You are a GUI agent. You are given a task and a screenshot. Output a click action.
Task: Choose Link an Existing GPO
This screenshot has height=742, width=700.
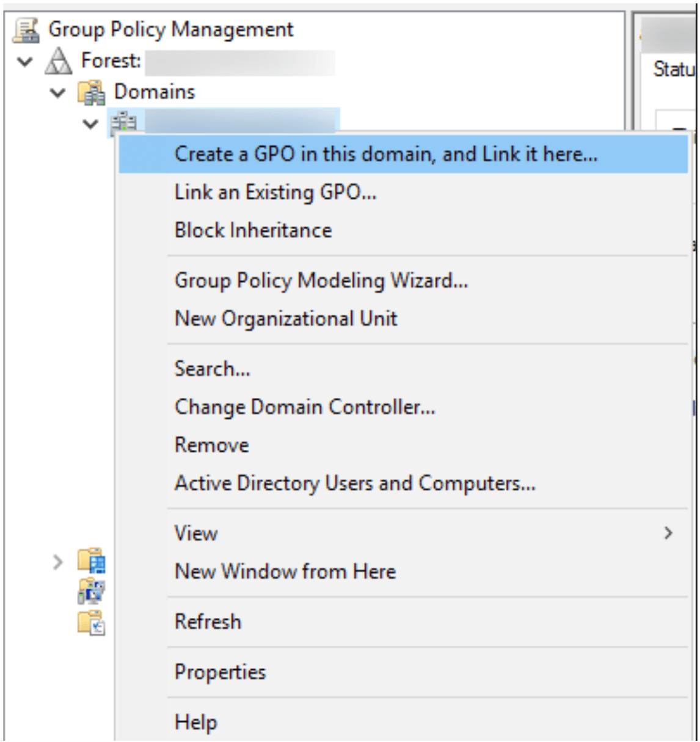click(x=403, y=193)
